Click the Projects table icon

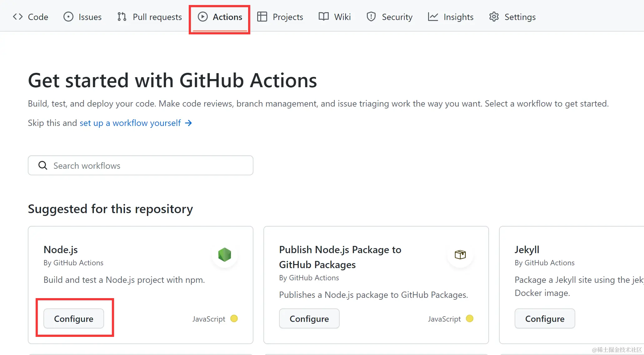coord(262,17)
